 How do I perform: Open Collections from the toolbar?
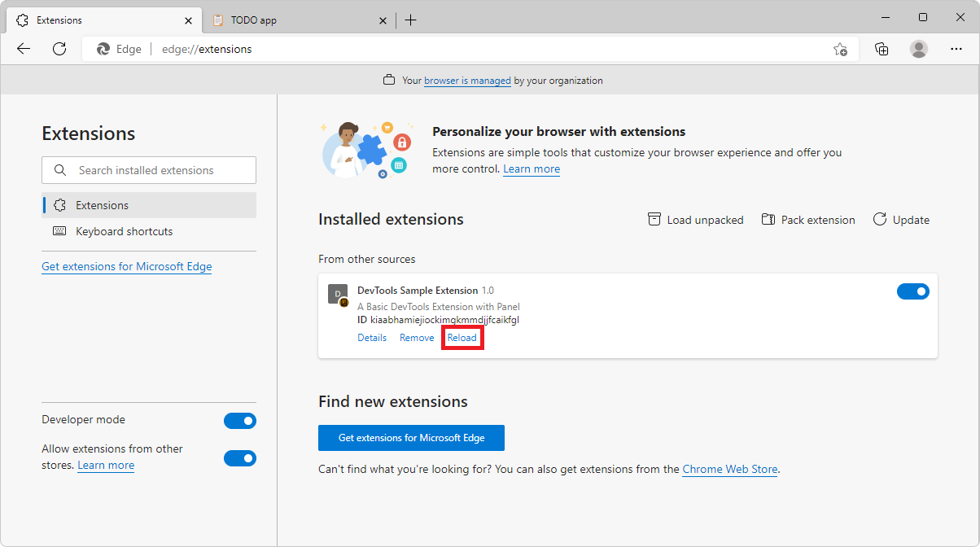point(882,49)
